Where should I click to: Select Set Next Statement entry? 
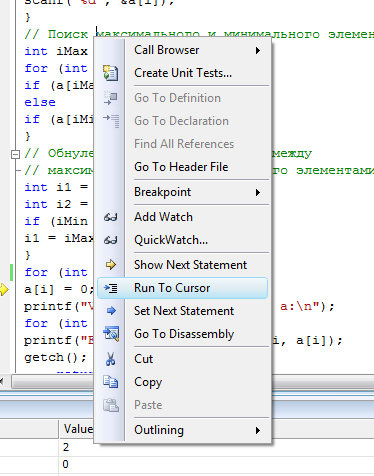184,311
